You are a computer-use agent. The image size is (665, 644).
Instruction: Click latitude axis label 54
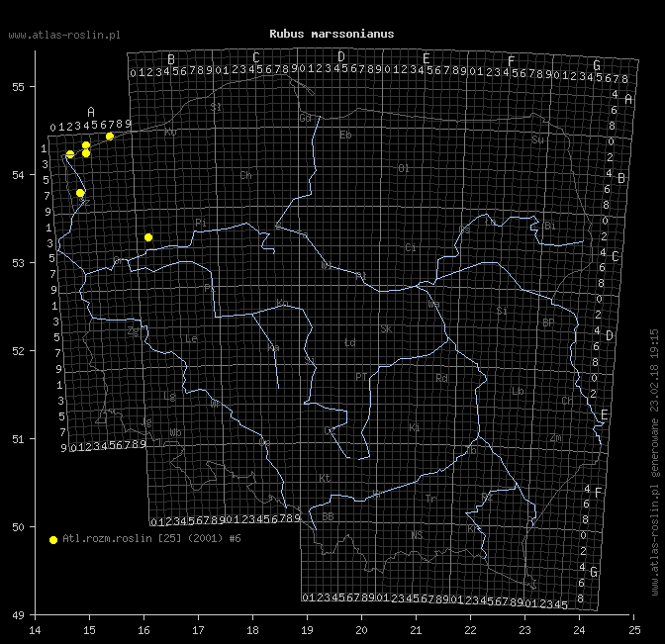[x=18, y=175]
